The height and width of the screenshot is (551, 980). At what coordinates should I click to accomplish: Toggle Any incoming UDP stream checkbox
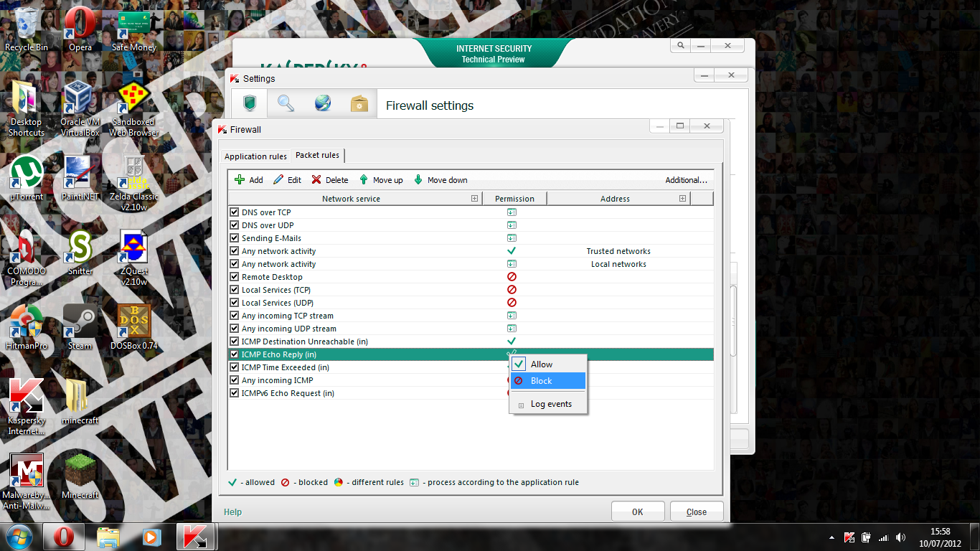click(x=234, y=329)
